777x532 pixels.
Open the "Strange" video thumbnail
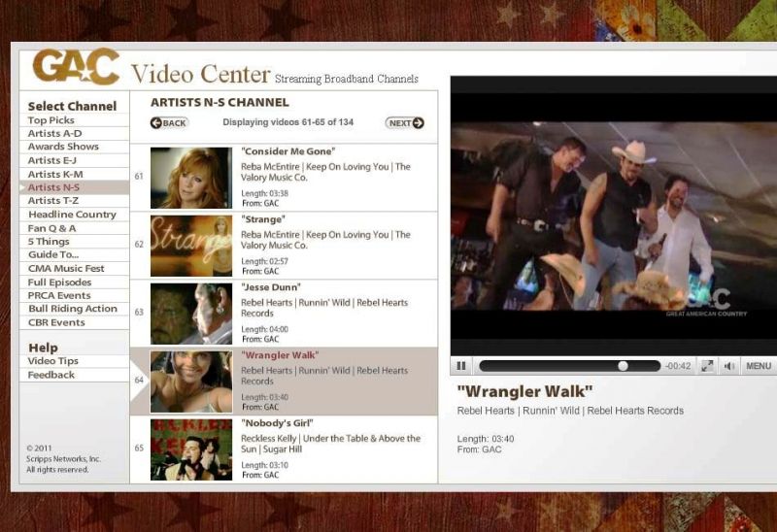[x=190, y=245]
